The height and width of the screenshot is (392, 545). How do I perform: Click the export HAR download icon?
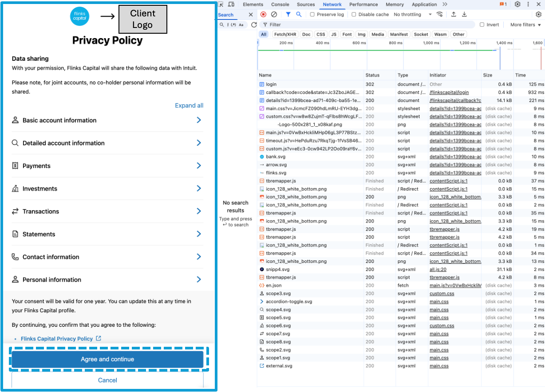tap(464, 15)
